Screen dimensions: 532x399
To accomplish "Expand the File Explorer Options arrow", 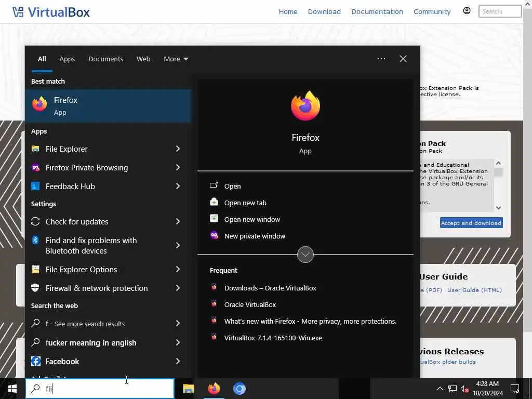I will click(x=178, y=269).
